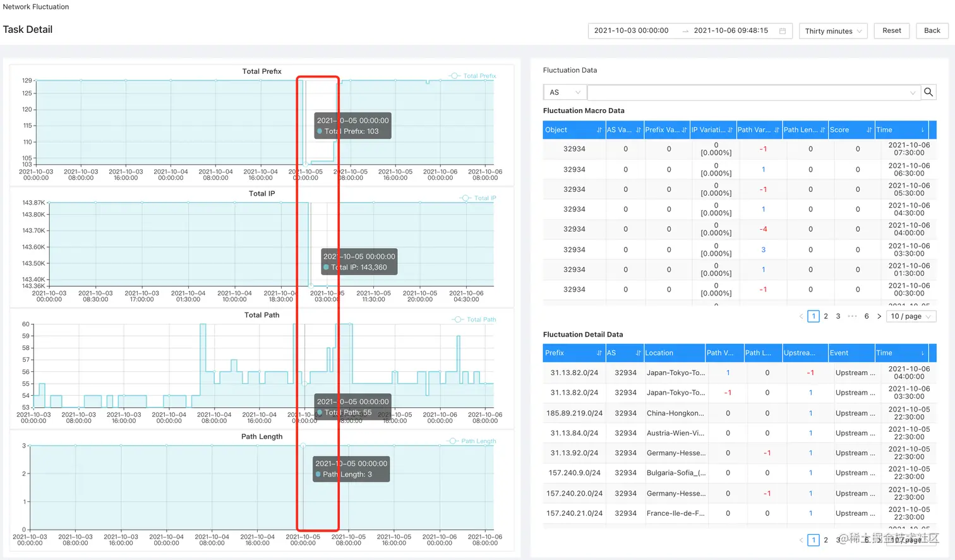Select page 1 of macro data
Image resolution: width=955 pixels, height=560 pixels.
814,316
